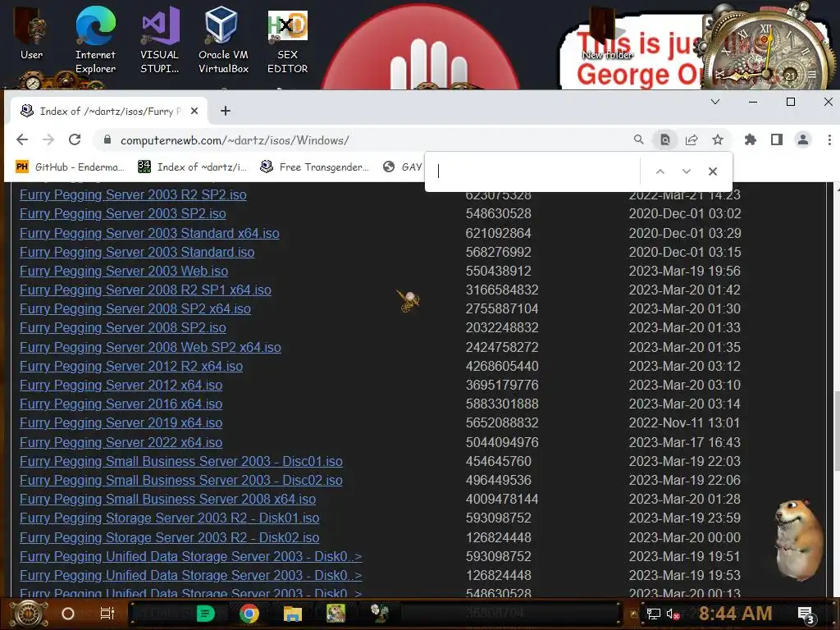
Task: Click the file size 5883301888
Action: pos(502,404)
